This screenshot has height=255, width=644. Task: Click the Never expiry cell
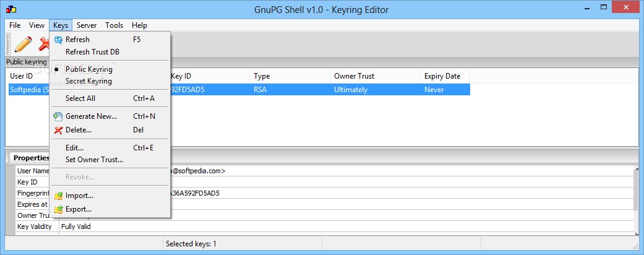pos(434,90)
